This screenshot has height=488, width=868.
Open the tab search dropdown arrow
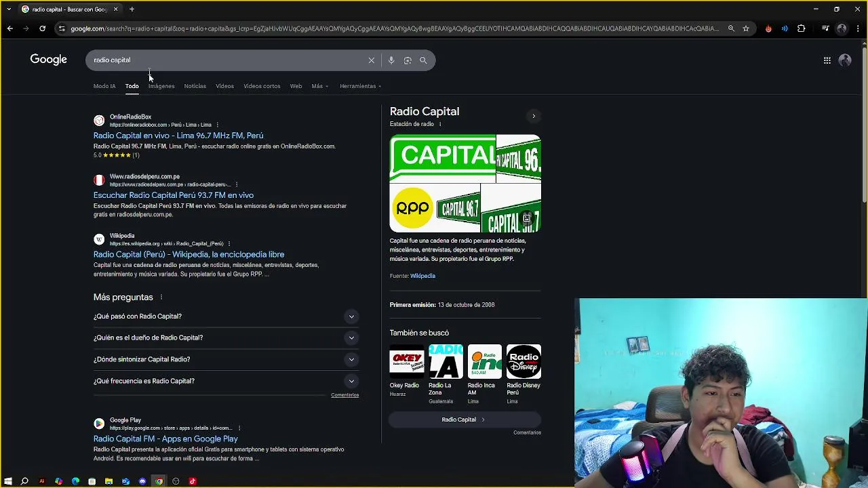click(8, 9)
